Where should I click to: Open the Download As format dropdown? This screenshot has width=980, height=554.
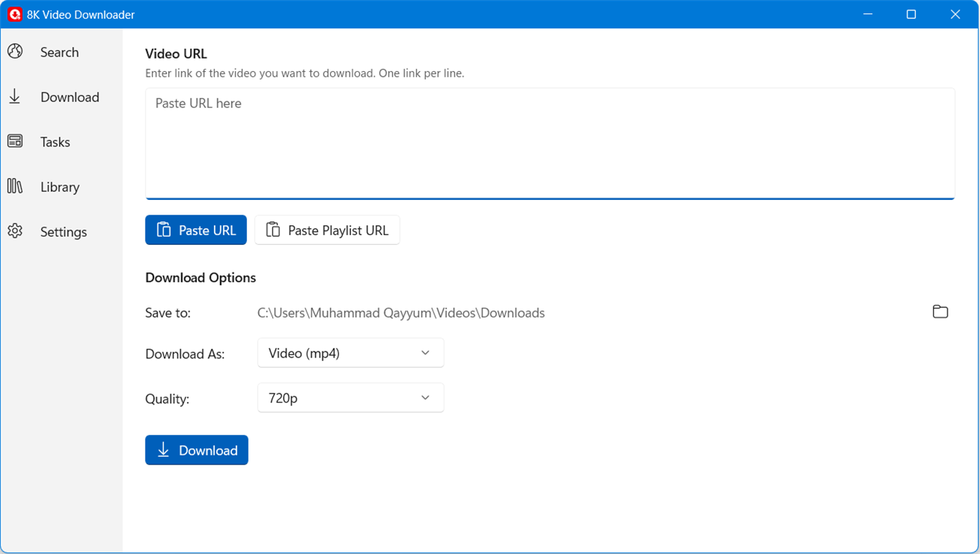point(350,353)
